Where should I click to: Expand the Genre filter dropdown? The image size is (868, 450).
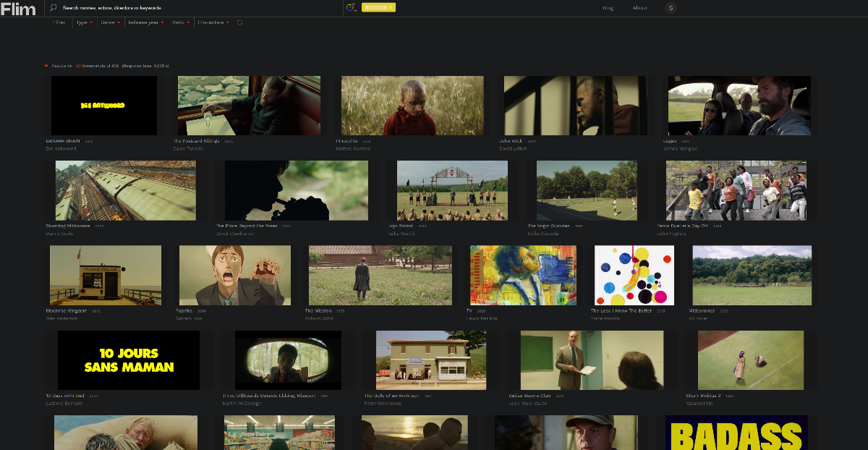[111, 22]
